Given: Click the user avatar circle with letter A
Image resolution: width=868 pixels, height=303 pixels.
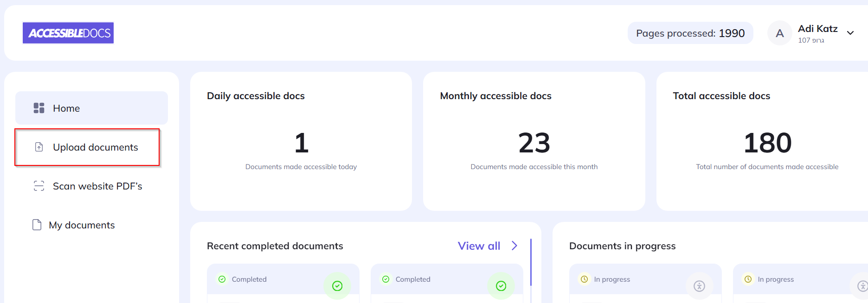Looking at the screenshot, I should 780,33.
